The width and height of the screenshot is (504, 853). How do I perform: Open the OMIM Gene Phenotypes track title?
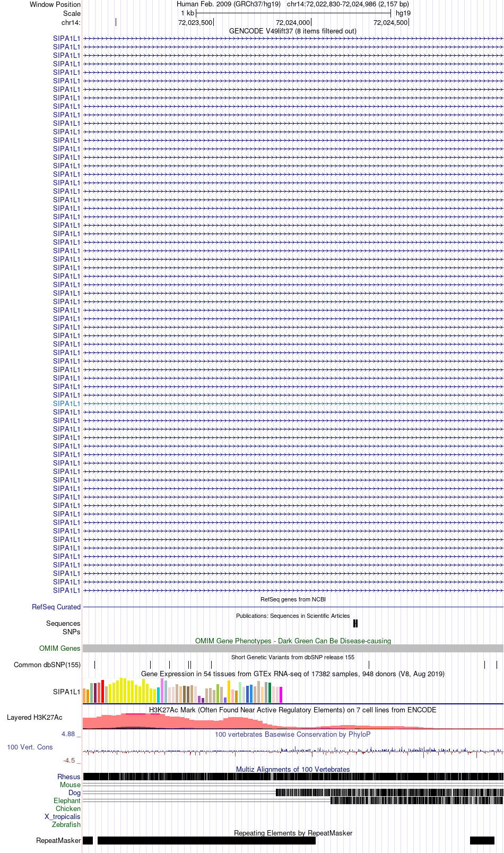tap(293, 641)
